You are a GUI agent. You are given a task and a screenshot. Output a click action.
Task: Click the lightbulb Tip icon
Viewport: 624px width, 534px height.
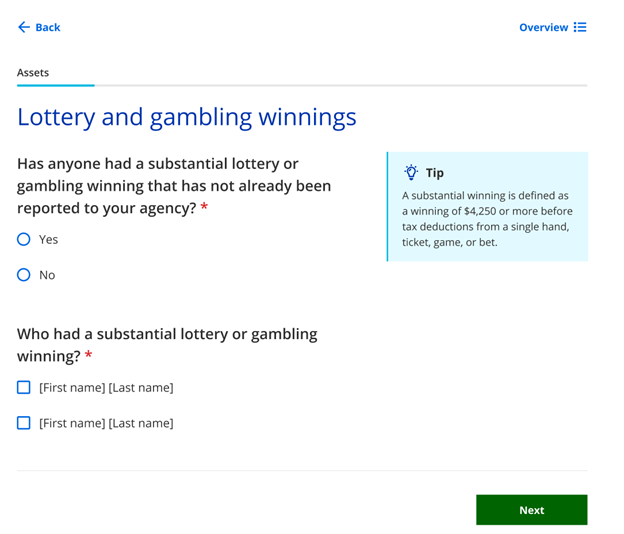(410, 172)
